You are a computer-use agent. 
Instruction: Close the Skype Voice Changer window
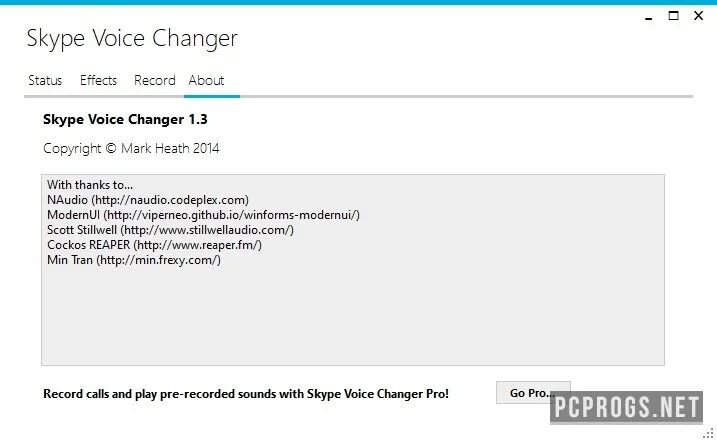click(x=698, y=16)
